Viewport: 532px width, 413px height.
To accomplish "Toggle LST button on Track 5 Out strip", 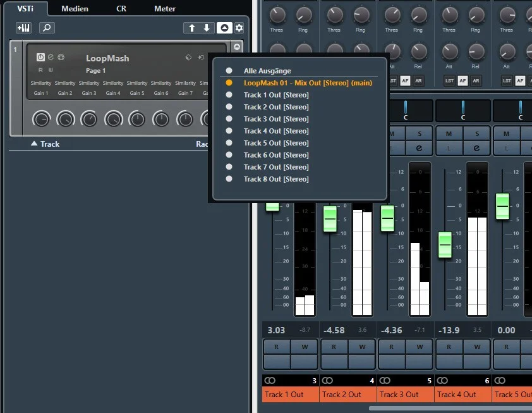I will [x=507, y=80].
